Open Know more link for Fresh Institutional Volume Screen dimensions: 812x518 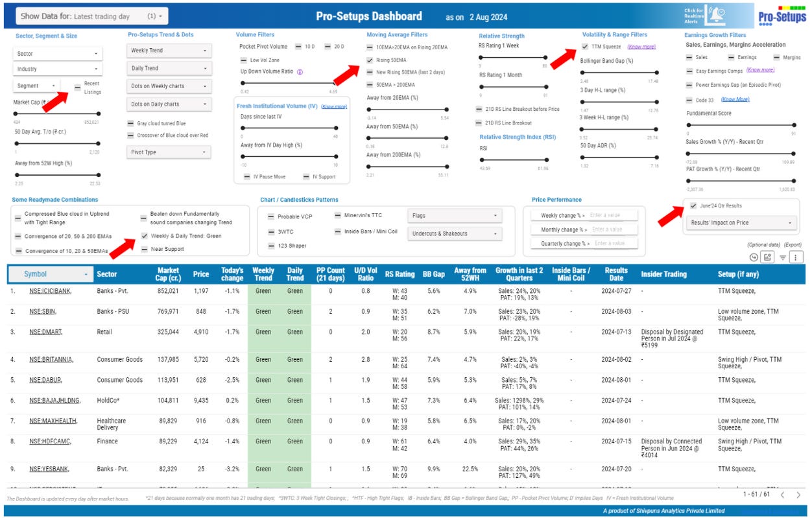(334, 106)
